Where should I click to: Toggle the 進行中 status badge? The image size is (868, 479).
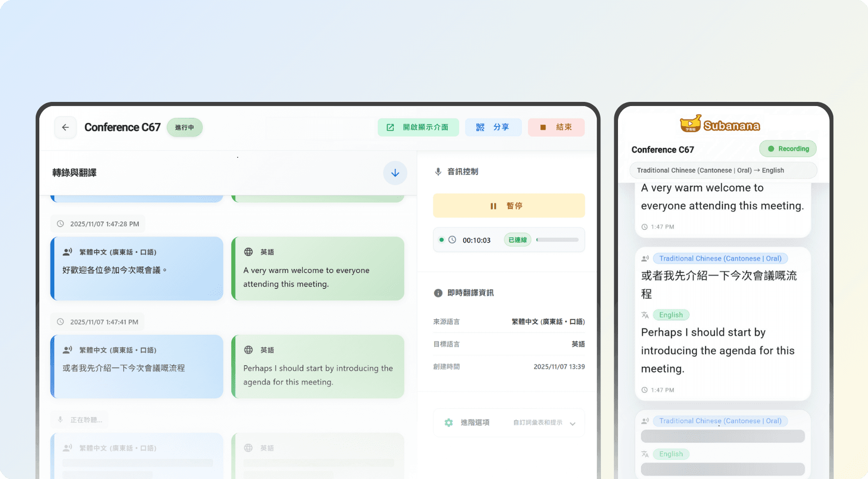(185, 127)
